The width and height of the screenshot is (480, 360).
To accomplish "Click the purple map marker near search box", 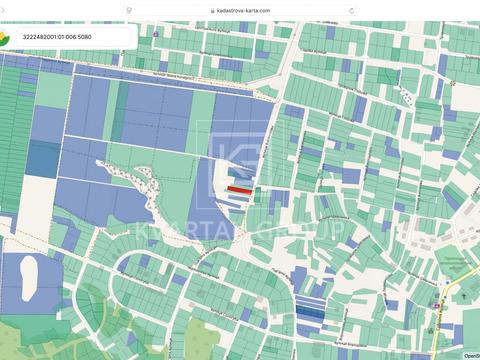I will 156,34.
